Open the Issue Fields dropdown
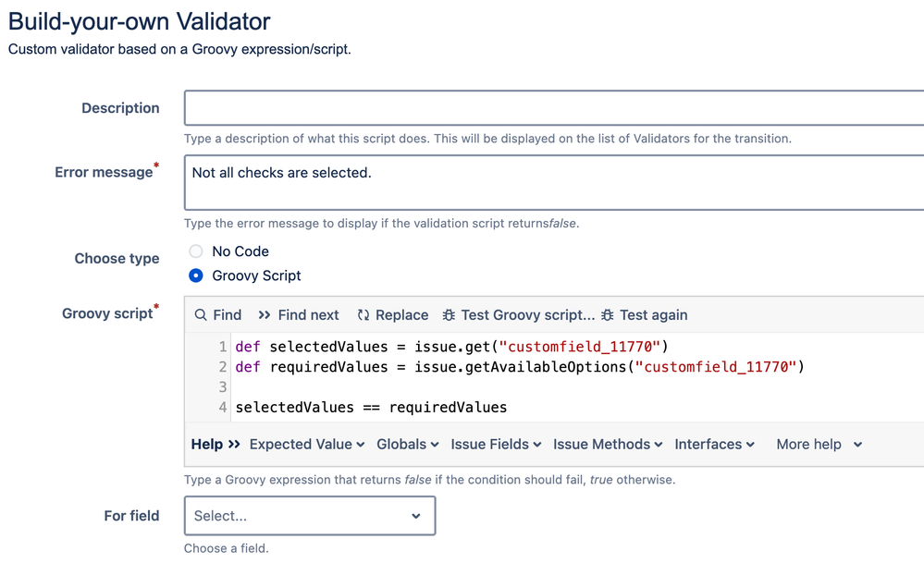Viewport: 924px width, 563px height. coord(496,444)
